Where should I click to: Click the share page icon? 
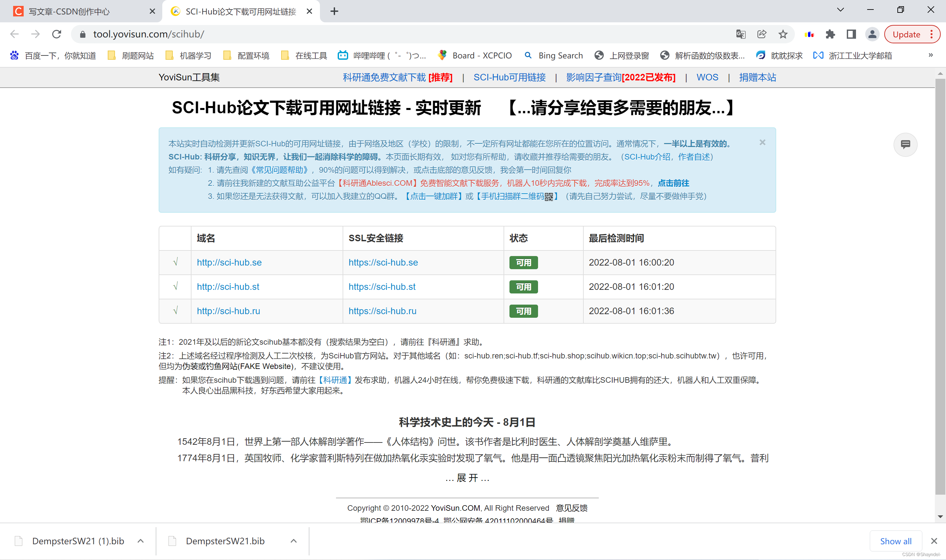(761, 34)
